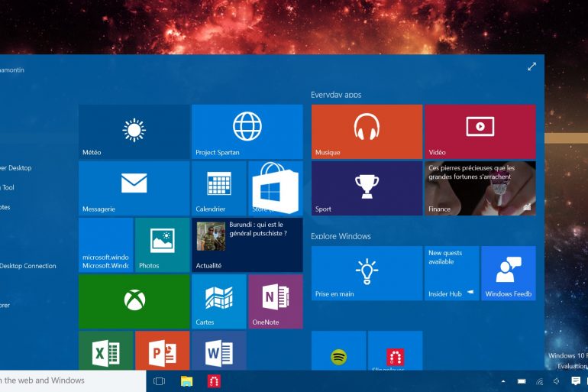Launch the OneNote tile

click(x=275, y=301)
